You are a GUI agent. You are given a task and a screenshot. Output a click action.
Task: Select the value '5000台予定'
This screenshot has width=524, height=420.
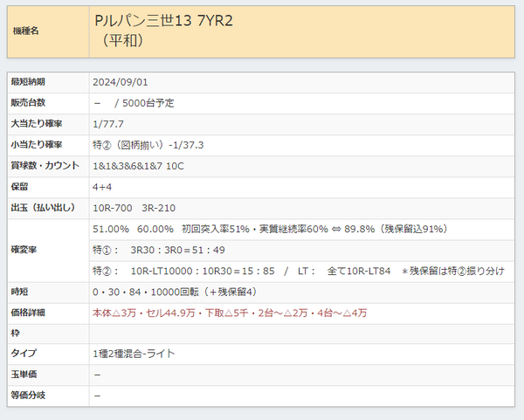[x=148, y=103]
